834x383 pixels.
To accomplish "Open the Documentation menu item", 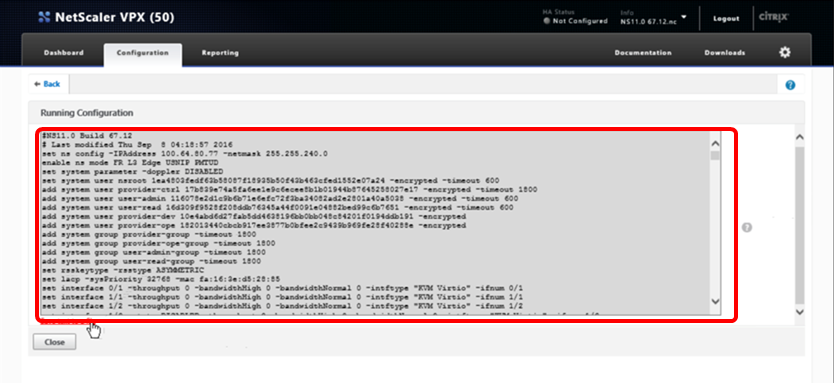I will [643, 53].
